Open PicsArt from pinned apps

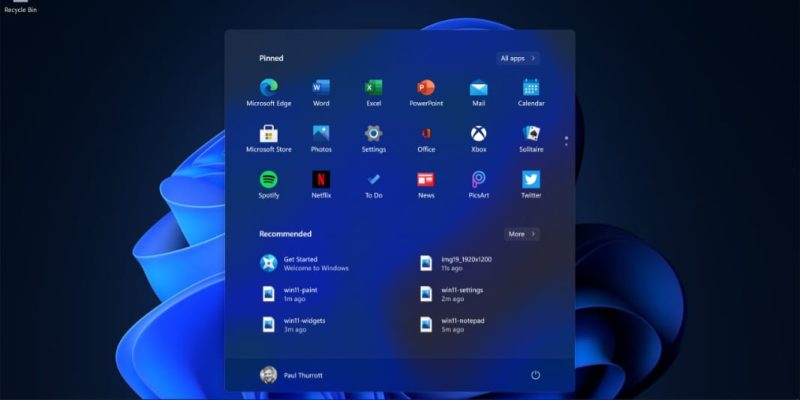click(479, 180)
